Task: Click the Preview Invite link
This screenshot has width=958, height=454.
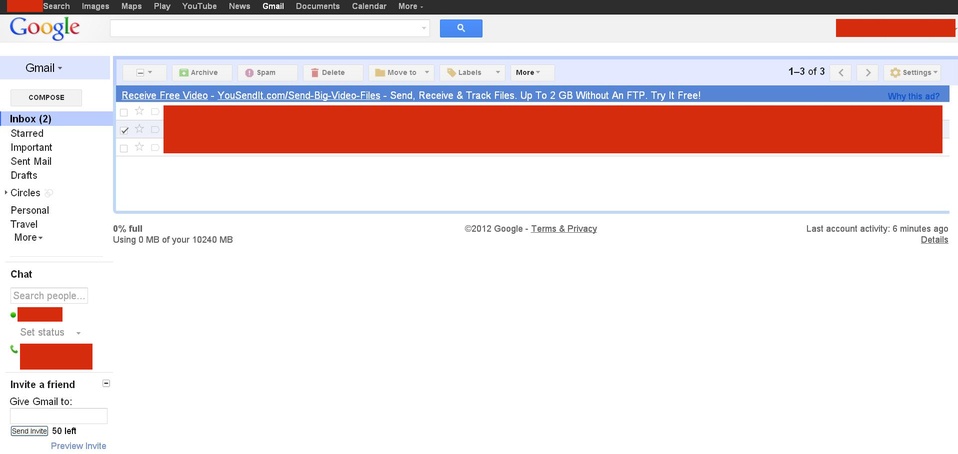Action: point(78,446)
